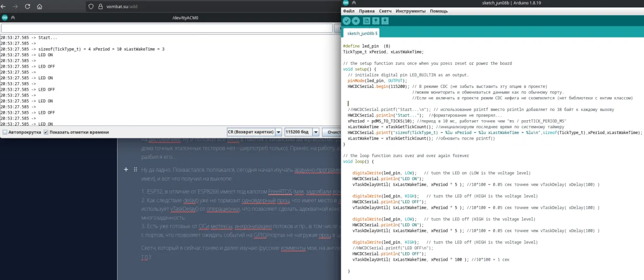Open the CR (Возврат каретки) line ending dropdown

pyautogui.click(x=254, y=132)
